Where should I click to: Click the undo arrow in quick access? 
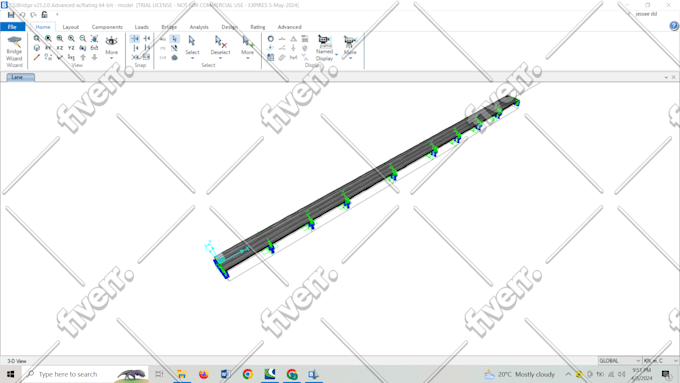[23, 15]
